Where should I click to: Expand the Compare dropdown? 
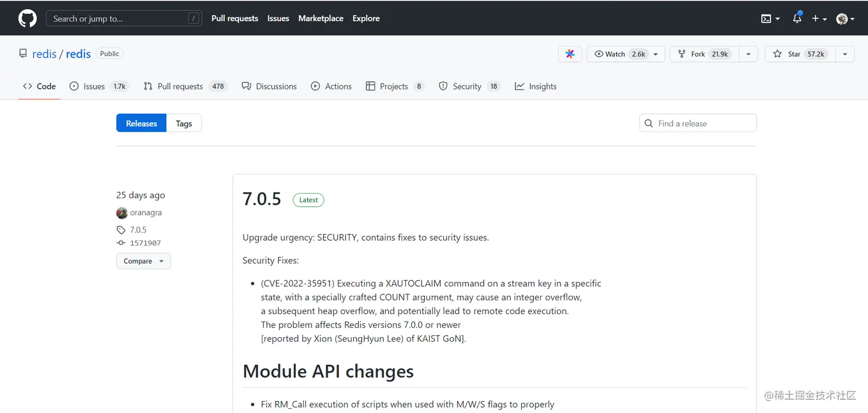tap(144, 261)
